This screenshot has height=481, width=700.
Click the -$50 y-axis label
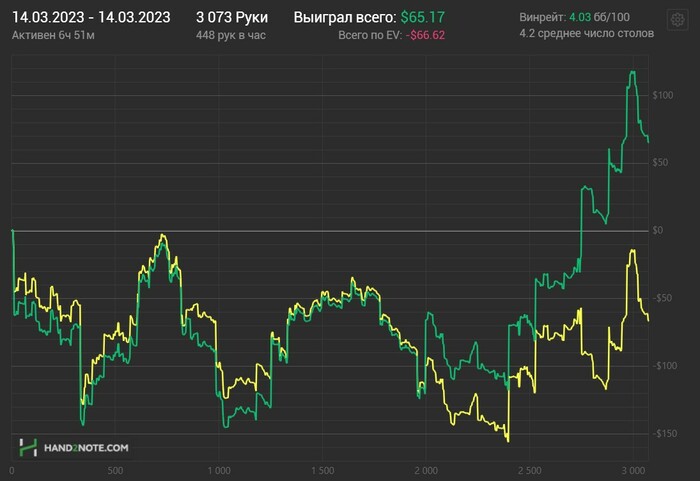662,298
